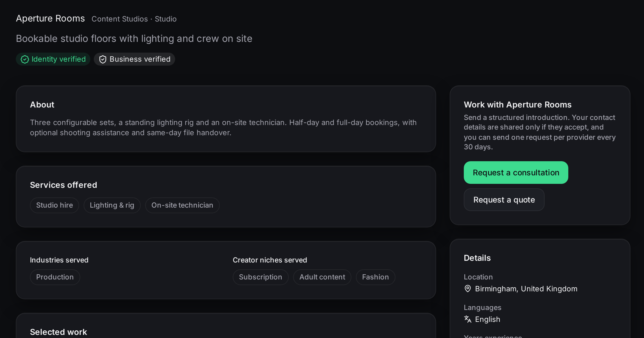Screen dimensions: 644x338
Task: Click the Creator niches served label
Action: (270, 260)
